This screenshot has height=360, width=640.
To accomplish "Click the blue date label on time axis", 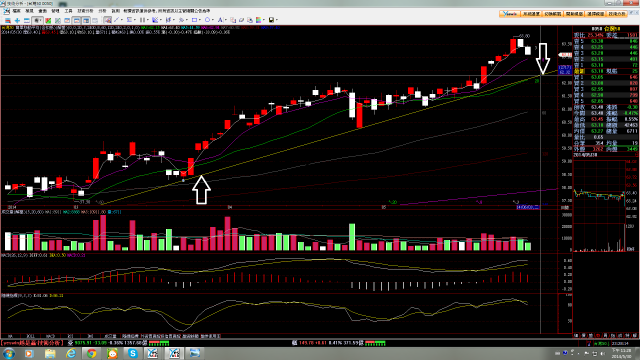I will pyautogui.click(x=527, y=207).
